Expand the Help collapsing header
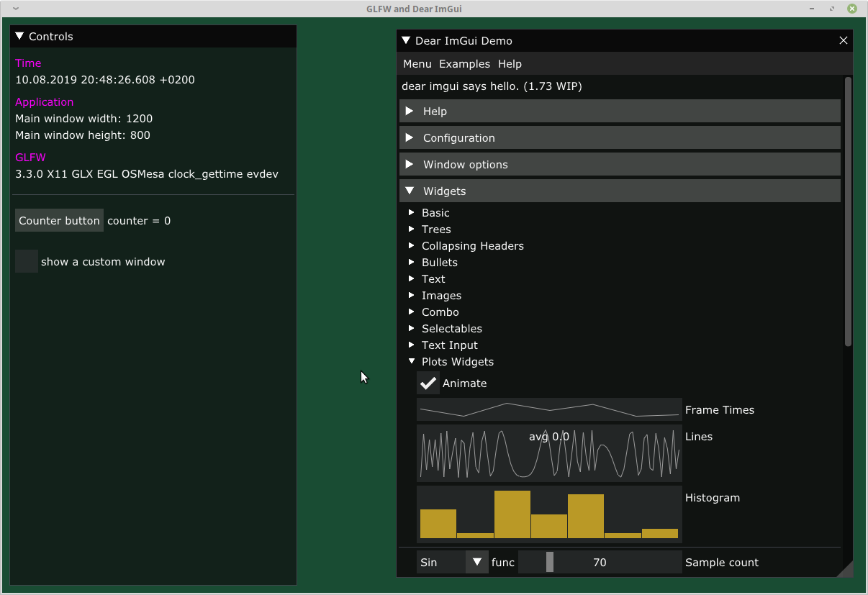Viewport: 868px width, 595px height. coord(620,111)
